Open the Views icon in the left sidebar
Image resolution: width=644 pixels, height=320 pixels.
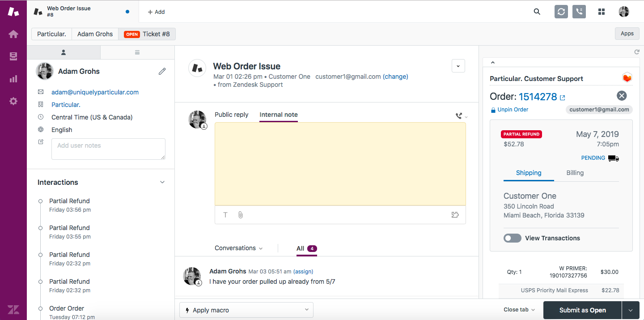[13, 56]
